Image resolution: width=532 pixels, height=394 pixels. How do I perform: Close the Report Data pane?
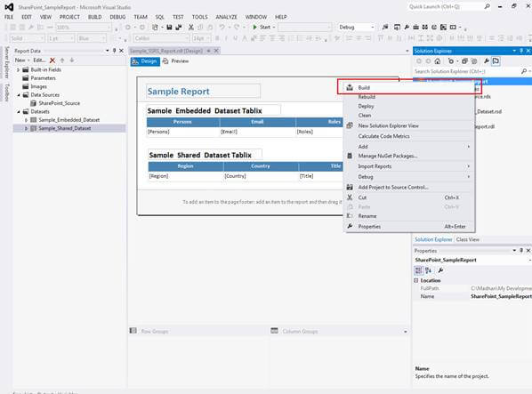coord(121,51)
